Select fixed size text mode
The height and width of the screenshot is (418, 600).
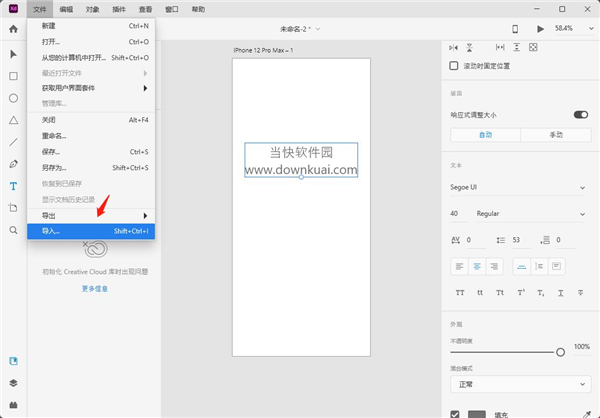coord(556,266)
